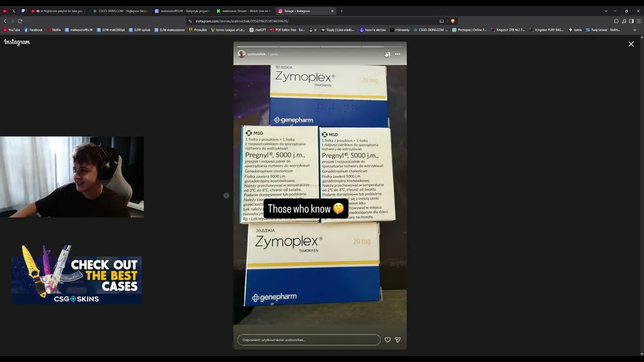The width and height of the screenshot is (644, 362).
Task: Open the botrix bookmark
Action: point(575,30)
